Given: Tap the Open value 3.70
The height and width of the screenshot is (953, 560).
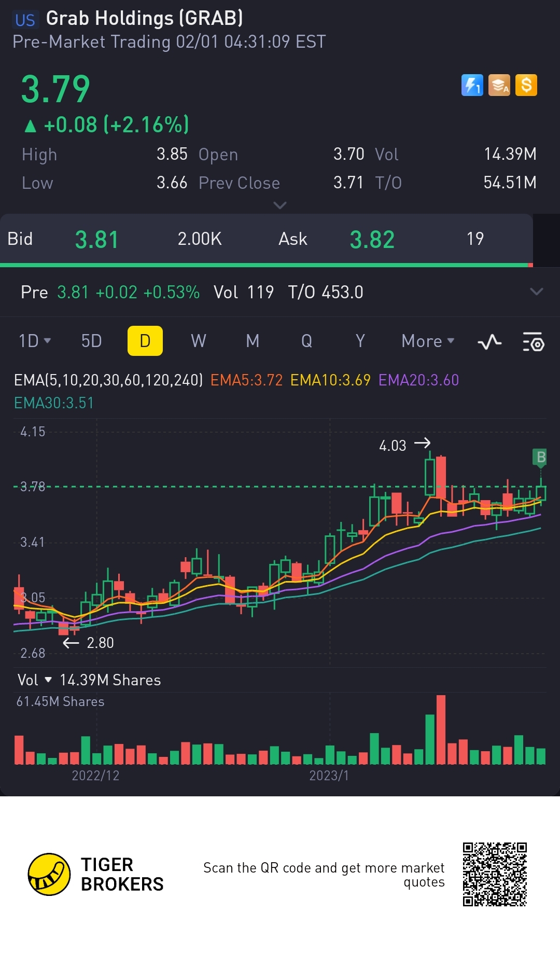Looking at the screenshot, I should click(x=348, y=154).
